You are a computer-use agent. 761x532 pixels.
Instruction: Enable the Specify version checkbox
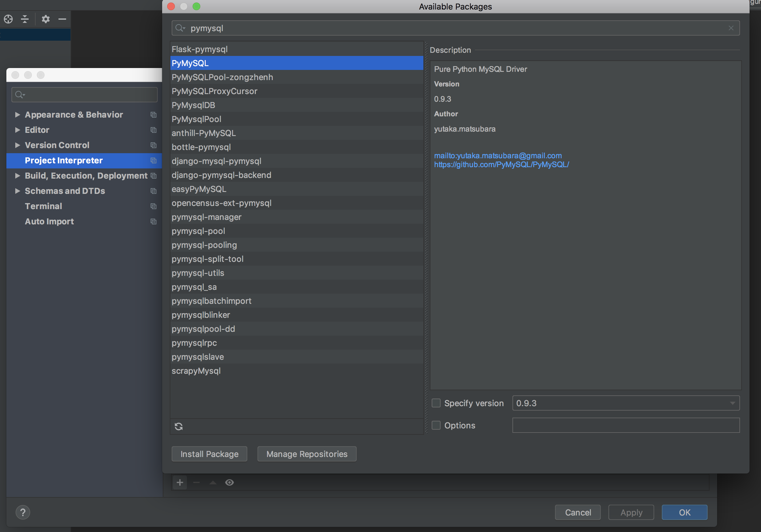tap(436, 403)
